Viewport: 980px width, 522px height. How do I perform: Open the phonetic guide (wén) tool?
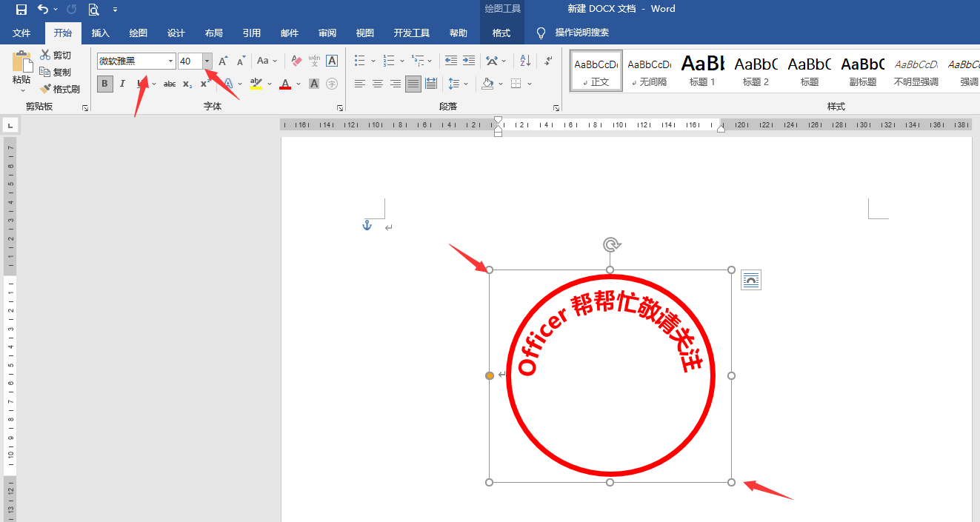[x=314, y=61]
